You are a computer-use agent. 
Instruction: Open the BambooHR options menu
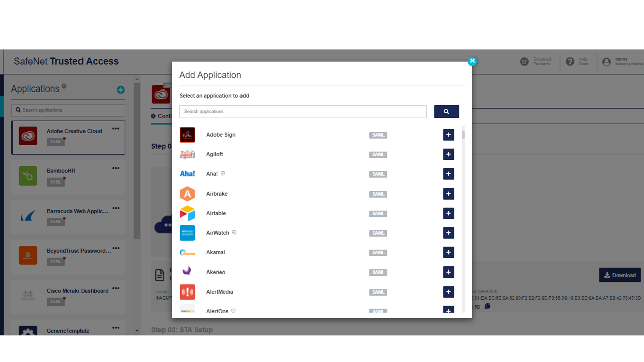coord(115,168)
